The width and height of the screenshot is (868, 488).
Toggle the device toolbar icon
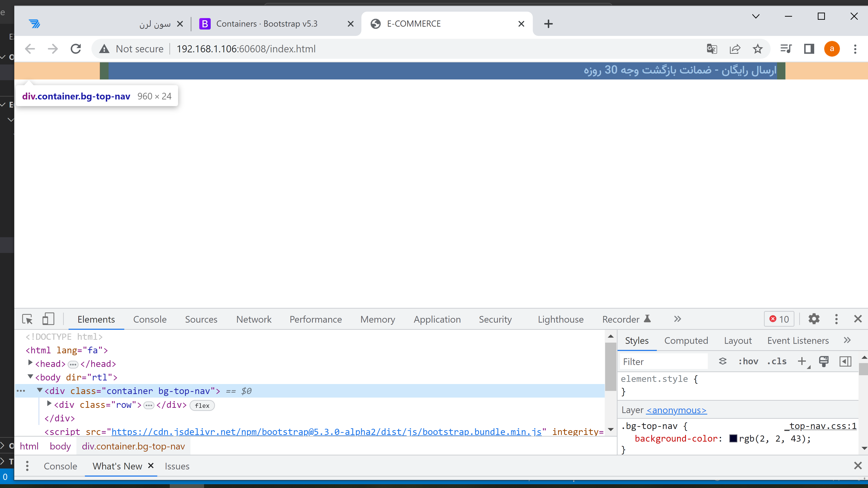tap(48, 319)
